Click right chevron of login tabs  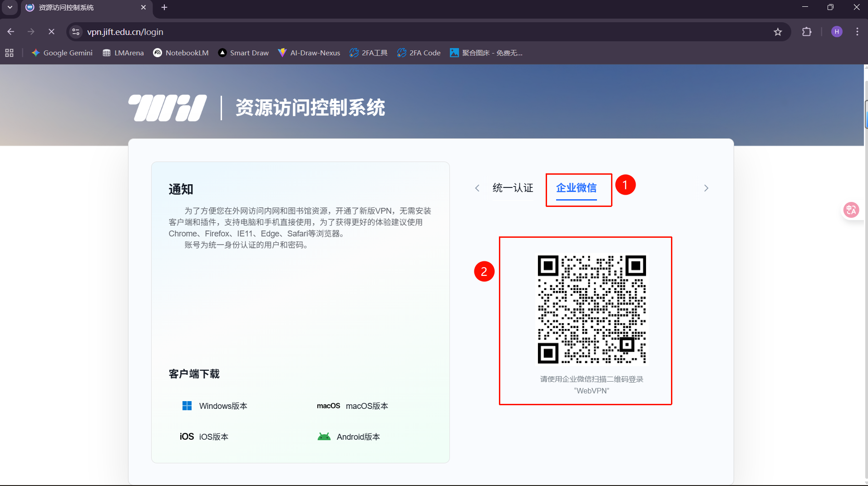[706, 188]
